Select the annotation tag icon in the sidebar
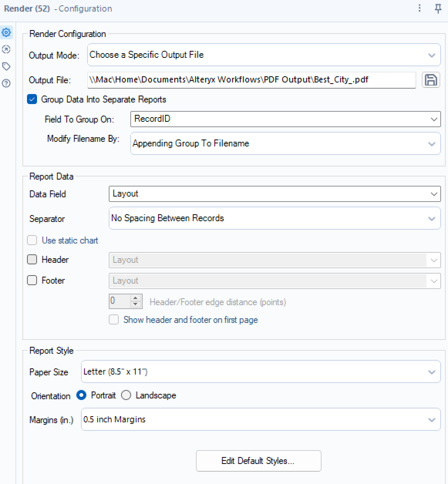The height and width of the screenshot is (484, 448). 6,66
